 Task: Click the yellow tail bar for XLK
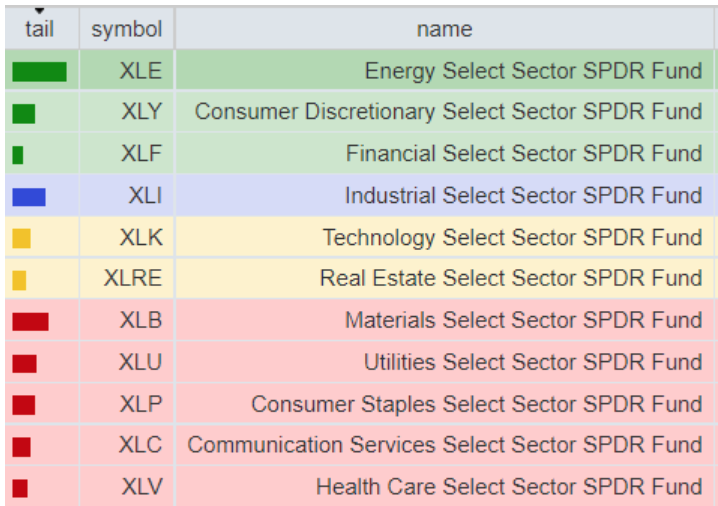22,238
